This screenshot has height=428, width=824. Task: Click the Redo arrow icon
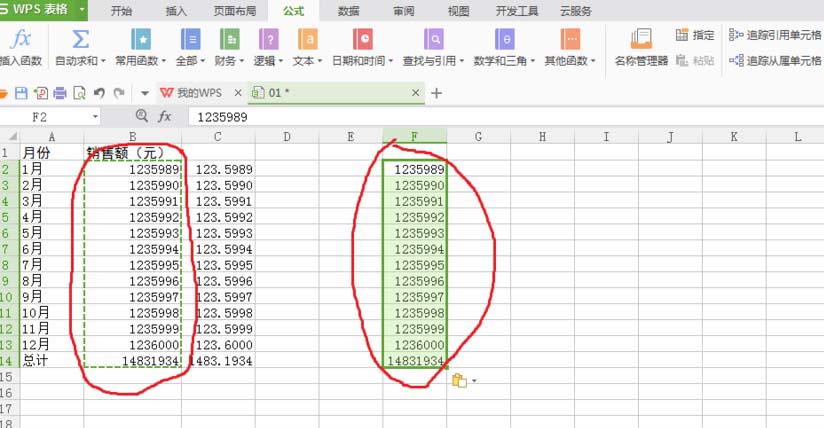(x=119, y=93)
